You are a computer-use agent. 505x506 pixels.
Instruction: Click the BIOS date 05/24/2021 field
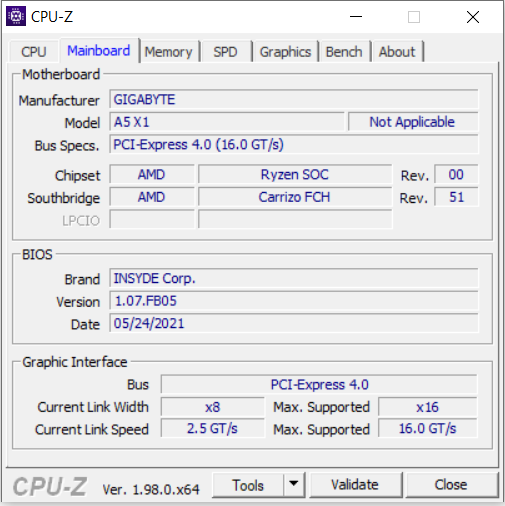click(x=294, y=323)
